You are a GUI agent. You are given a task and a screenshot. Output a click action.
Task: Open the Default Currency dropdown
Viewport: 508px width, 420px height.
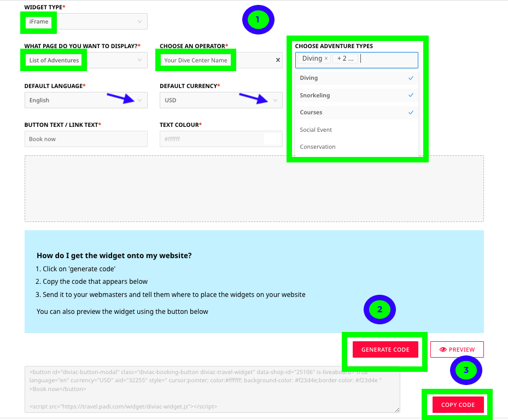275,100
